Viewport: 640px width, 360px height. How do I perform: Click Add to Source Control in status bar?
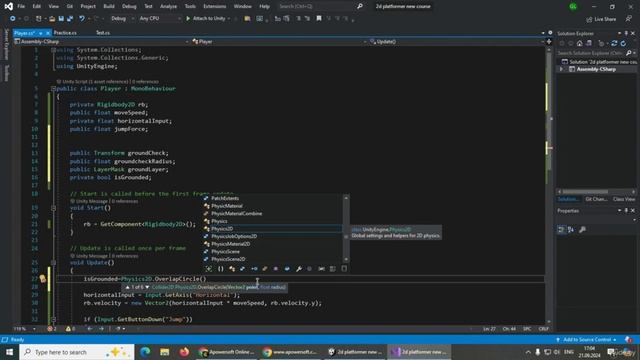587,340
